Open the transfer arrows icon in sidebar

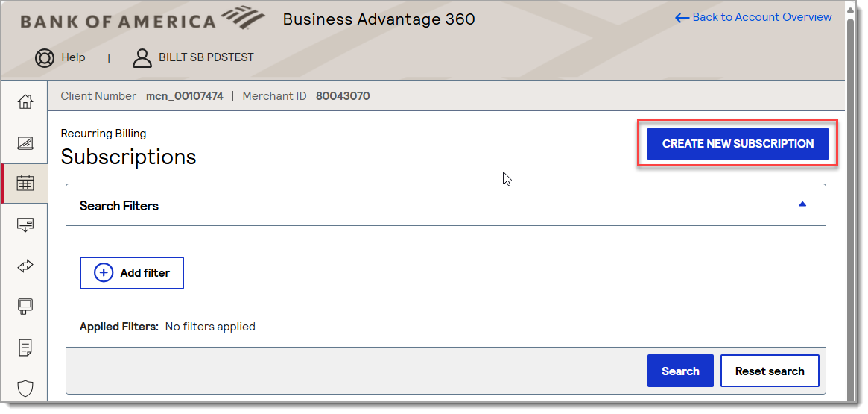(x=25, y=266)
